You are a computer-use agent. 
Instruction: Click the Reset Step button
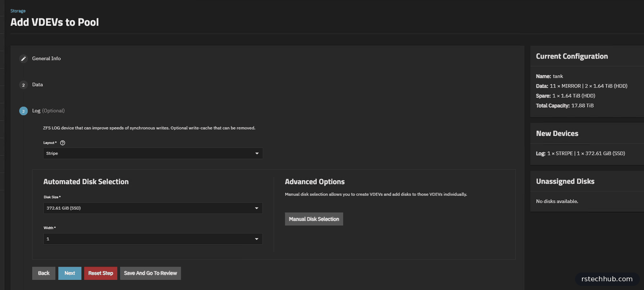tap(101, 273)
